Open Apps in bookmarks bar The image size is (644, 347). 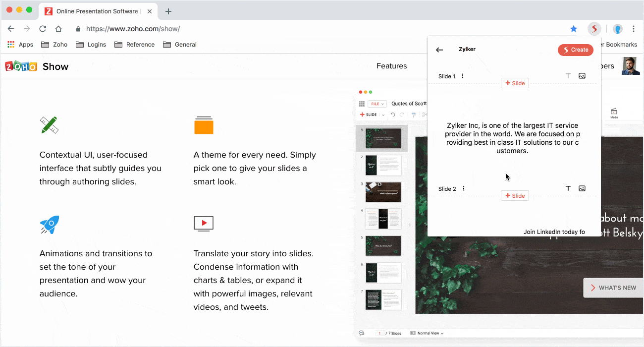click(20, 44)
